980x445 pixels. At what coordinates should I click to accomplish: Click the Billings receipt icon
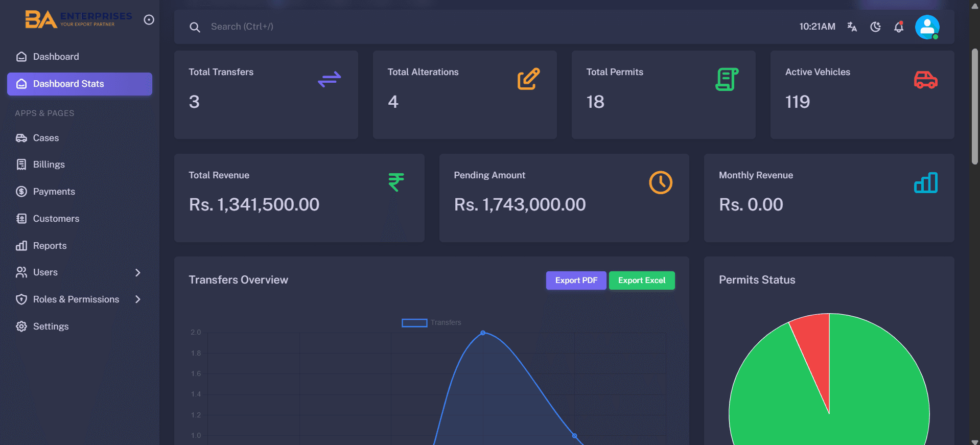tap(21, 165)
